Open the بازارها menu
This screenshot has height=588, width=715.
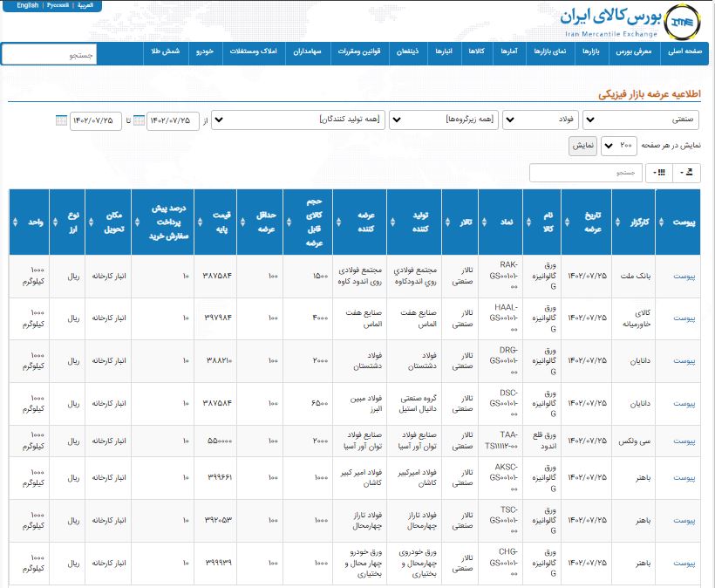pos(590,51)
